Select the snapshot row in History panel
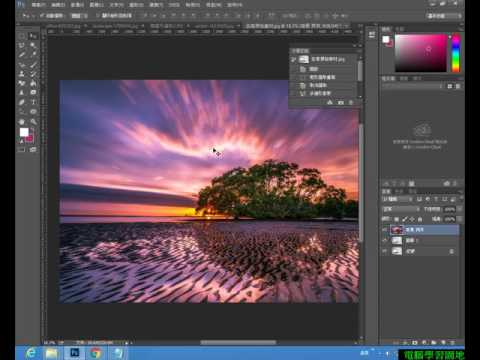 click(324, 59)
